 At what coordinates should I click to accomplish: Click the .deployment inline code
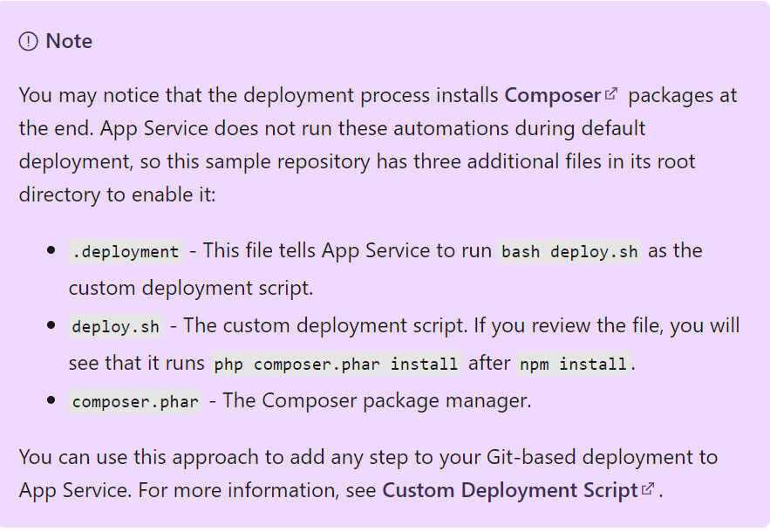(x=126, y=251)
